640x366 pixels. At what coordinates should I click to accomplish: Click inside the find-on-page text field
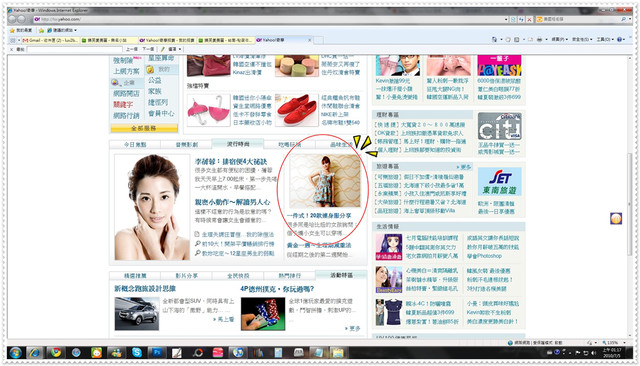(74, 49)
